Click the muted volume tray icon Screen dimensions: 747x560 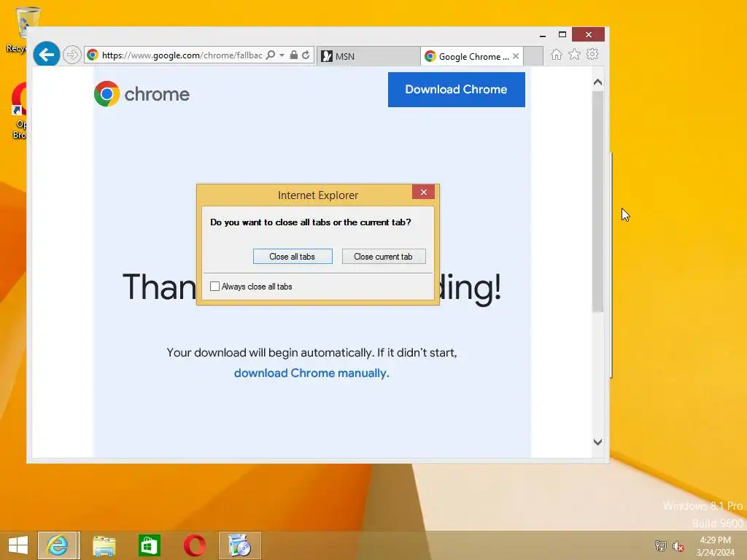click(678, 546)
